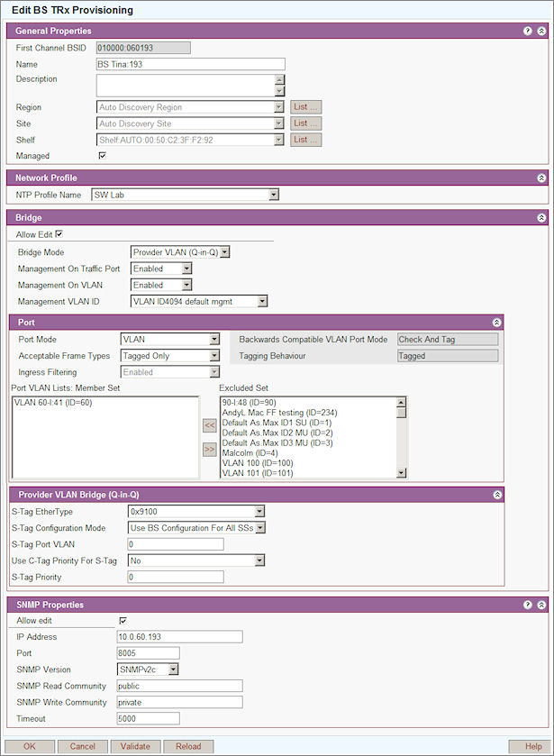Image resolution: width=554 pixels, height=756 pixels.
Task: Move selected VLAN to Member Set
Action: 209,424
